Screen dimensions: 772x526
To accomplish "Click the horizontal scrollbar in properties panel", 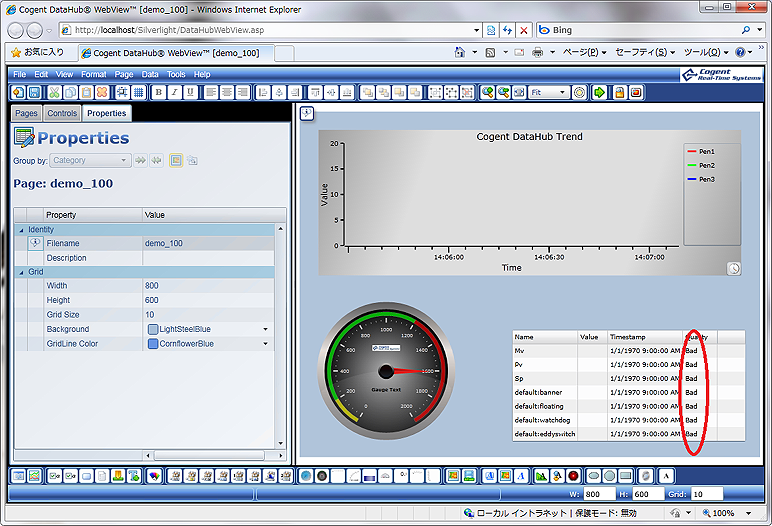I will [209, 456].
